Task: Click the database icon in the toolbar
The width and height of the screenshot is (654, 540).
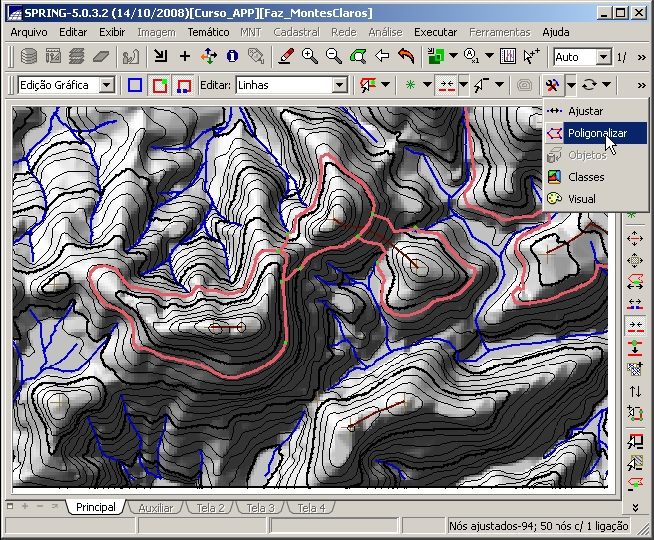Action: [29, 57]
